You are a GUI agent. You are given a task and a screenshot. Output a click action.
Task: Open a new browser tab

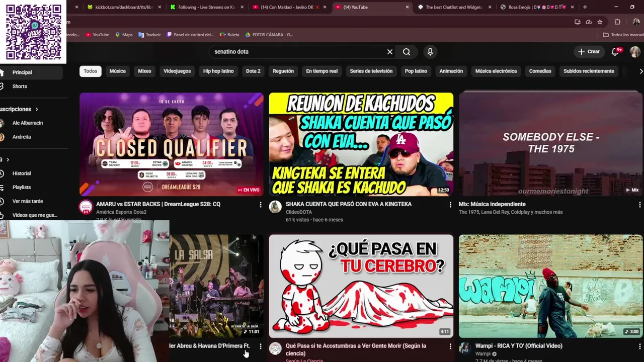(x=585, y=7)
